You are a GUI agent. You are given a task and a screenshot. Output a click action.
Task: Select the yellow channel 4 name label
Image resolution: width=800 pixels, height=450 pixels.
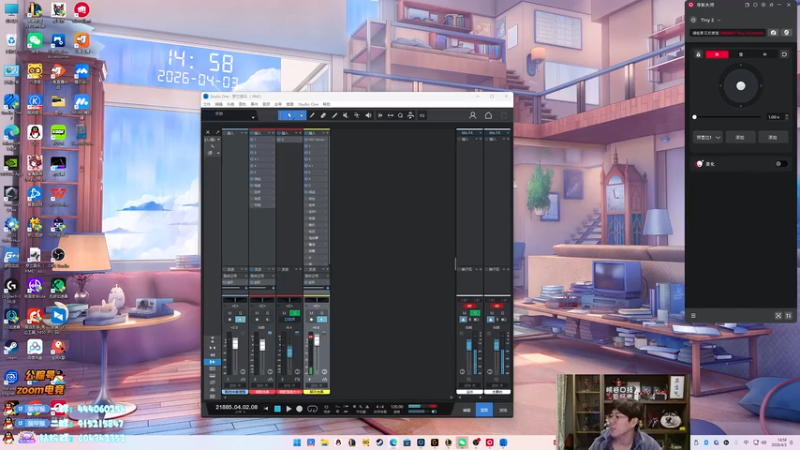[x=316, y=392]
